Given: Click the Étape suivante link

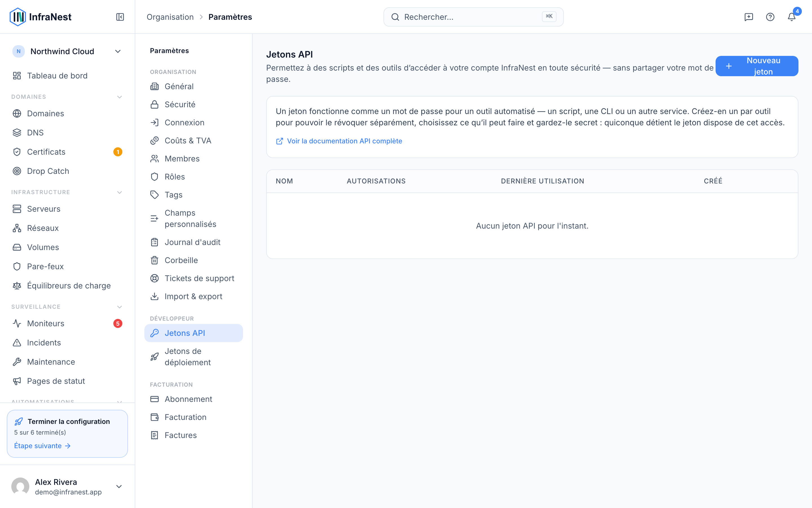Looking at the screenshot, I should 42,446.
